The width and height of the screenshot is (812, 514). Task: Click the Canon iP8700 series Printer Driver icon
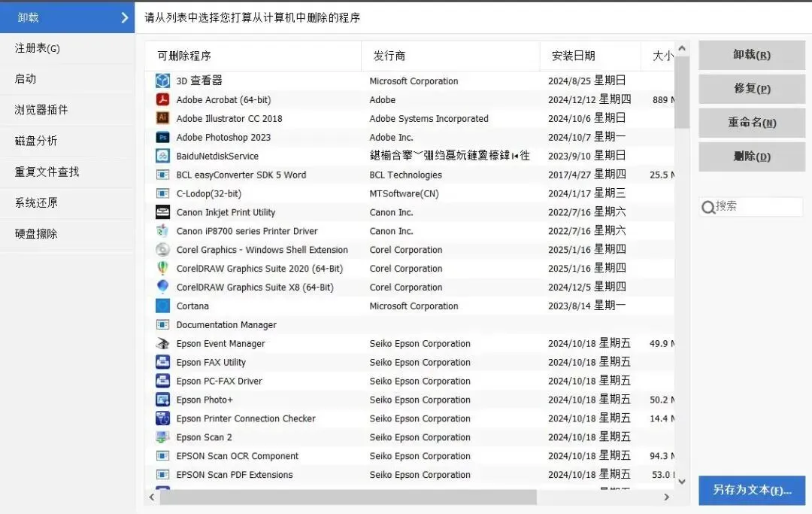pyautogui.click(x=162, y=230)
